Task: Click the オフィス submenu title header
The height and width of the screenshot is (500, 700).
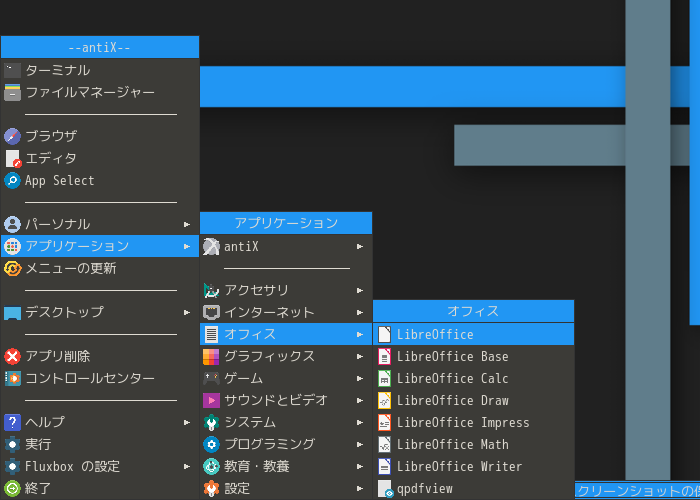Action: coord(474,311)
